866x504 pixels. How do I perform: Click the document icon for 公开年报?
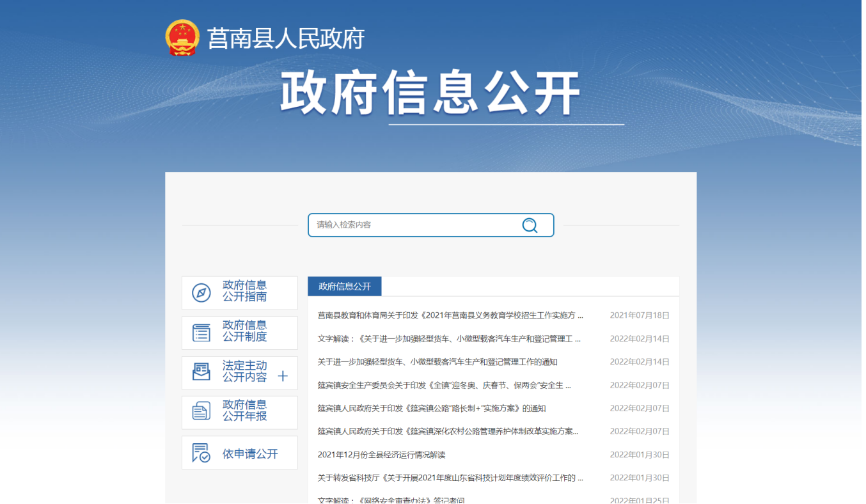201,412
